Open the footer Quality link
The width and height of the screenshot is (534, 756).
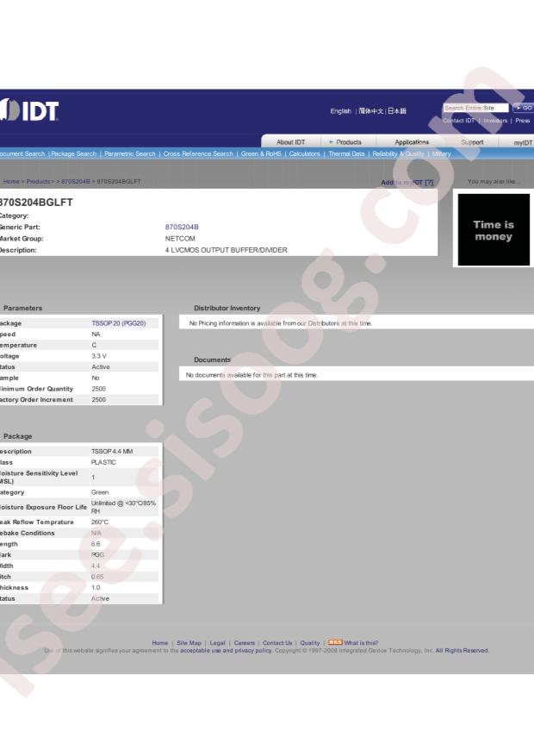click(309, 643)
